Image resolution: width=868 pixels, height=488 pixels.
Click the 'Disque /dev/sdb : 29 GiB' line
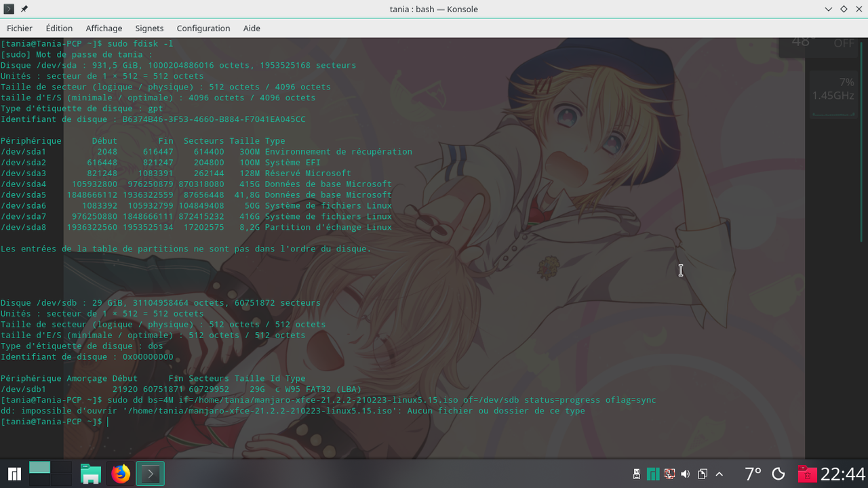[161, 303]
